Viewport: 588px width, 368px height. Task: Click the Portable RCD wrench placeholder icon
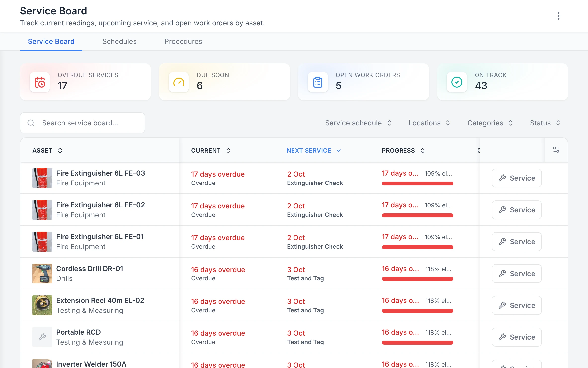pos(42,337)
